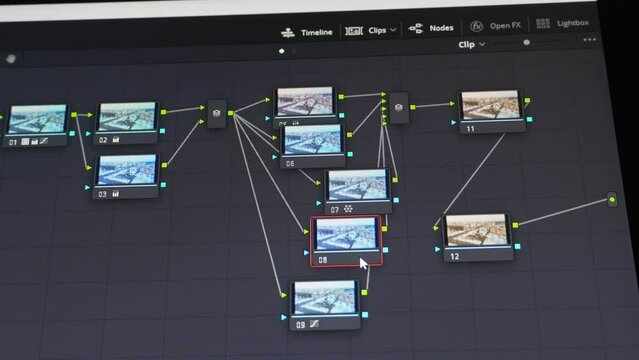Click the first page indicator dot

[x=282, y=51]
